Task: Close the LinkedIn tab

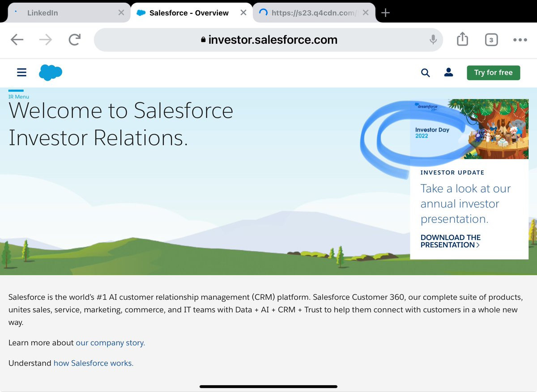Action: pyautogui.click(x=121, y=13)
